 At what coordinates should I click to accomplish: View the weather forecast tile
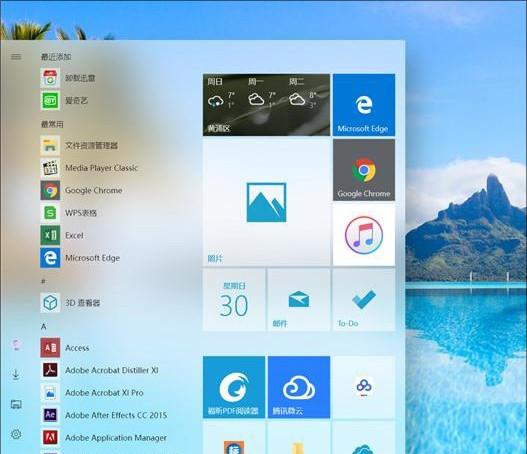[x=266, y=105]
